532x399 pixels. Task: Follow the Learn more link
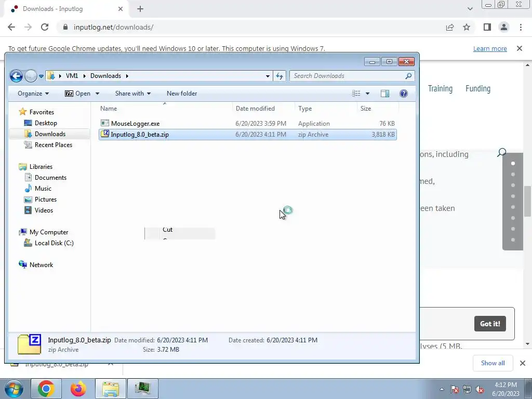pos(490,48)
